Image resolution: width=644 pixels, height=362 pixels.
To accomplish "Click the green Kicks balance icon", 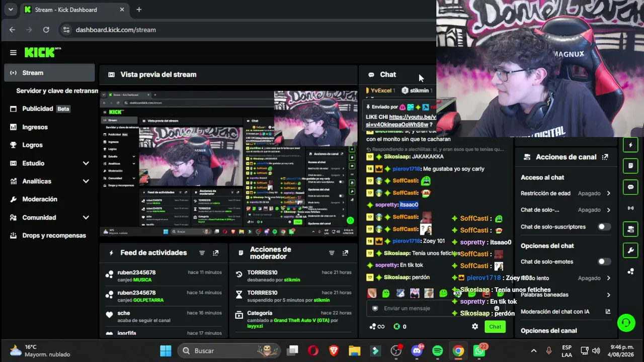I will pyautogui.click(x=396, y=326).
